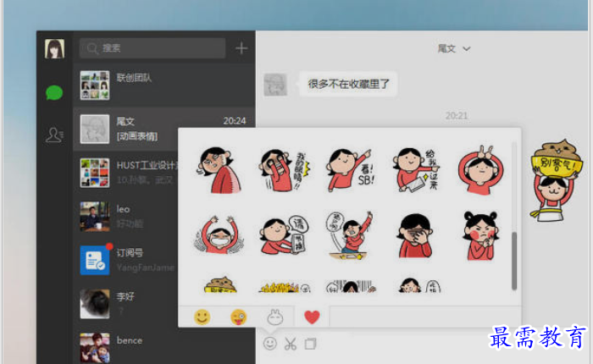Click the 很多不在收藏里了 message bubble
Screen dimensions: 593x364
coord(348,84)
